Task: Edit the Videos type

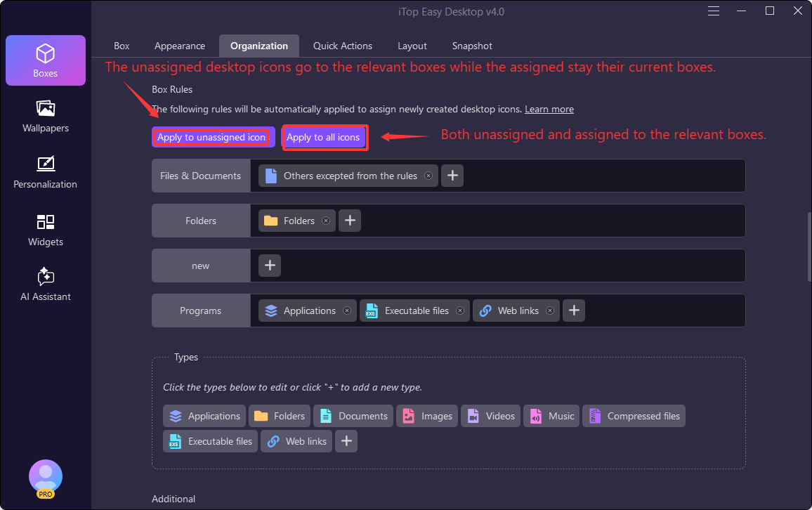Action: click(490, 416)
